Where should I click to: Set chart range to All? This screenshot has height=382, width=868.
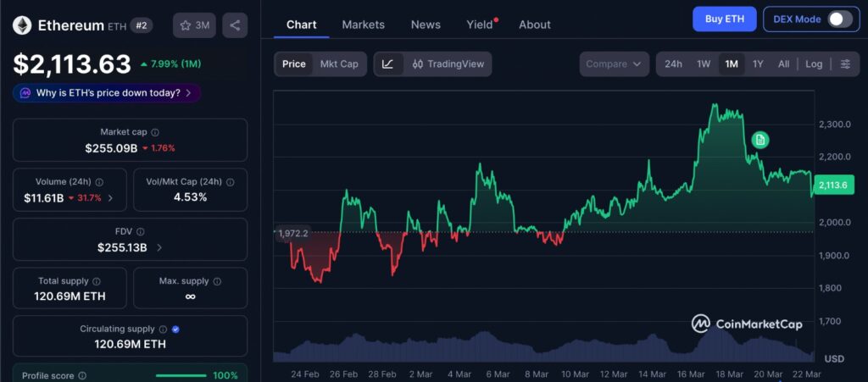tap(783, 64)
